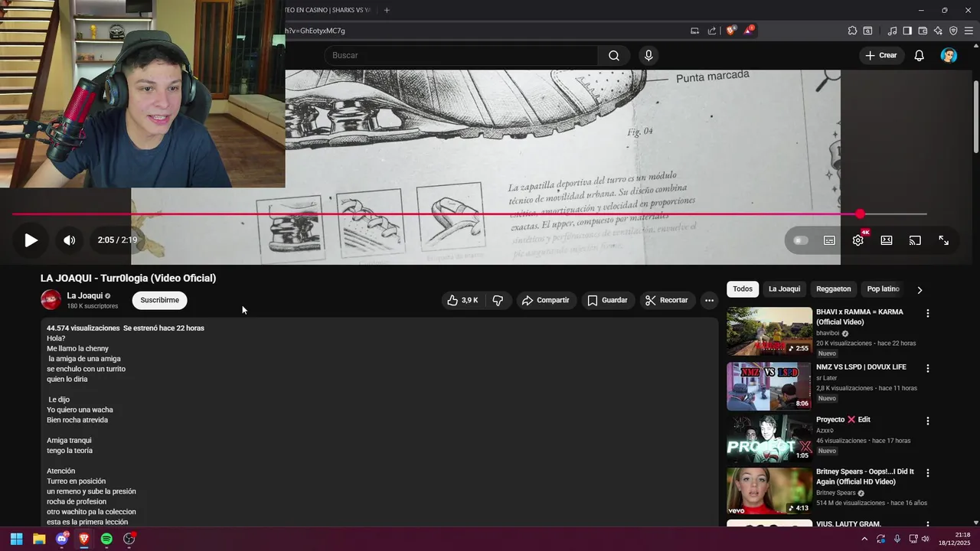Save video with Guardar button
Screen dimensions: 980x551
click(607, 300)
